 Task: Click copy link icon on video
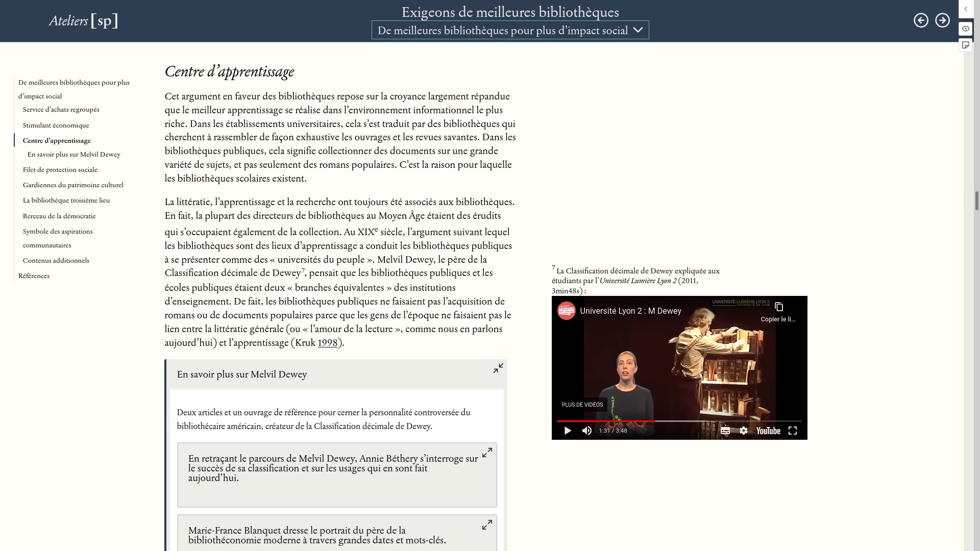[779, 307]
